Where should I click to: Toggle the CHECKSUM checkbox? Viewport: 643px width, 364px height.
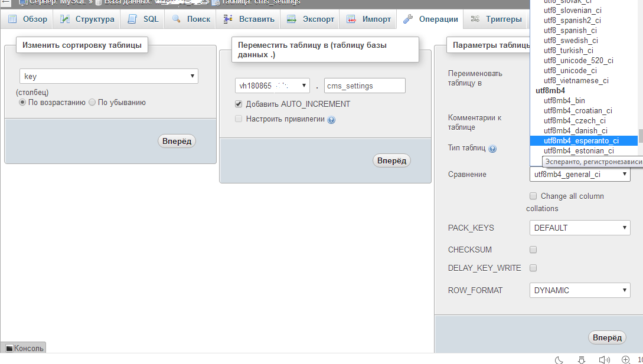[x=533, y=250]
